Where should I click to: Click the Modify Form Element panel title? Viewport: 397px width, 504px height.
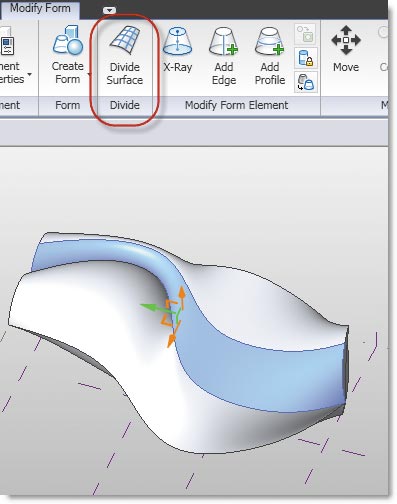(236, 105)
